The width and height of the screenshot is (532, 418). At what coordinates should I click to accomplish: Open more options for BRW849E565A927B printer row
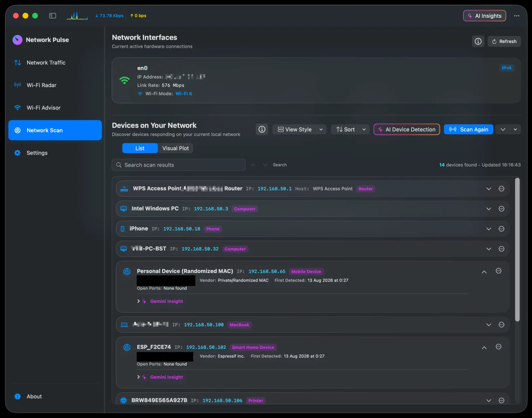point(501,400)
